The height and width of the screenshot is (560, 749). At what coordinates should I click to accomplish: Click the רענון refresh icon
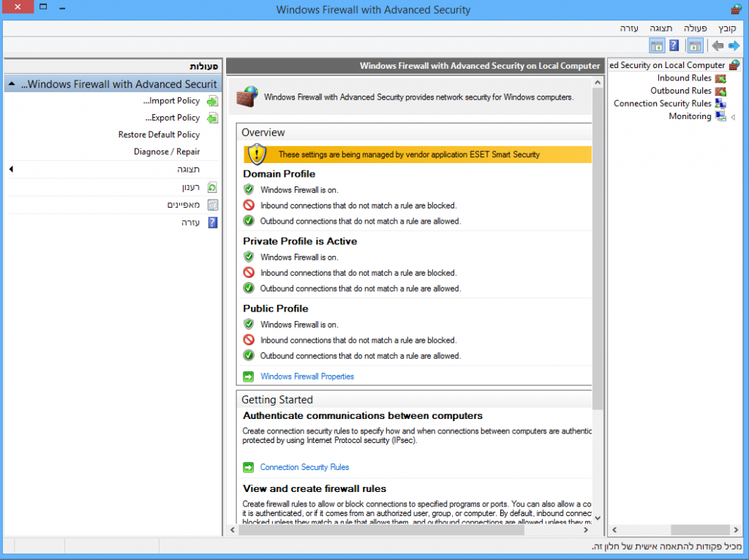click(x=213, y=187)
